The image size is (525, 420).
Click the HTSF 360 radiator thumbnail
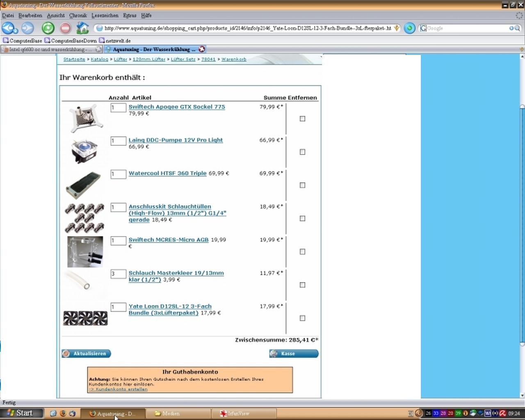pos(84,185)
